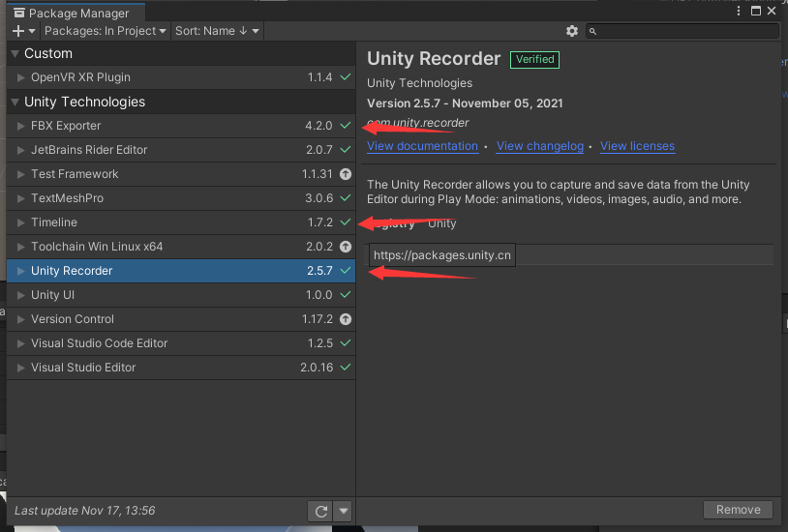This screenshot has height=532, width=788.
Task: Select Visual Studio Editor package
Action: (181, 368)
